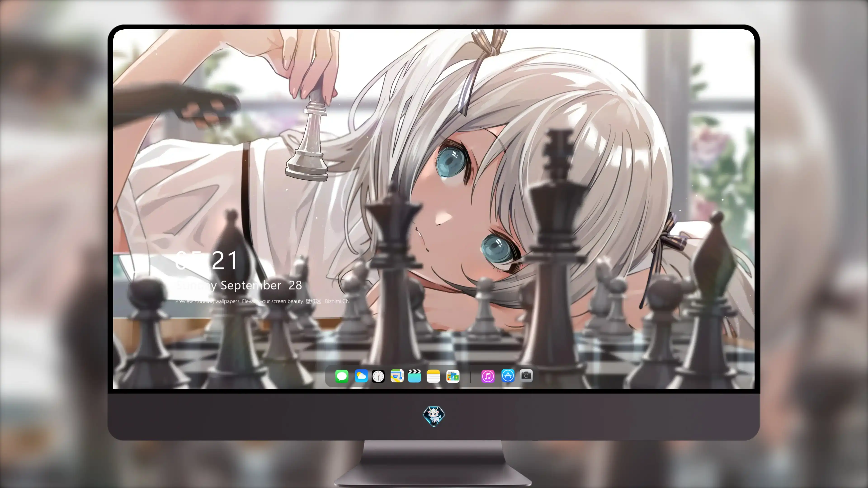Screen dimensions: 868x488
Task: Click the 'Preview stunning wallpapers' tagline text
Action: pos(262,301)
